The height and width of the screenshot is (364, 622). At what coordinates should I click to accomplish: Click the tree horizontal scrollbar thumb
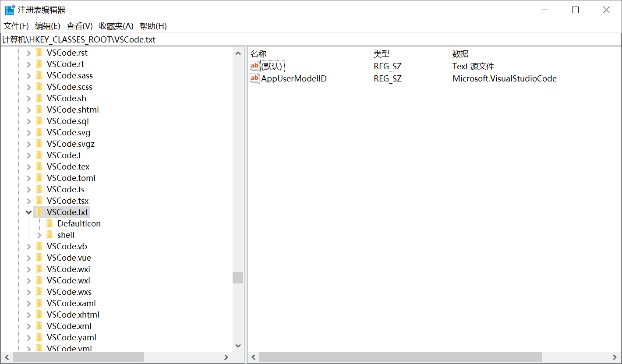78,357
